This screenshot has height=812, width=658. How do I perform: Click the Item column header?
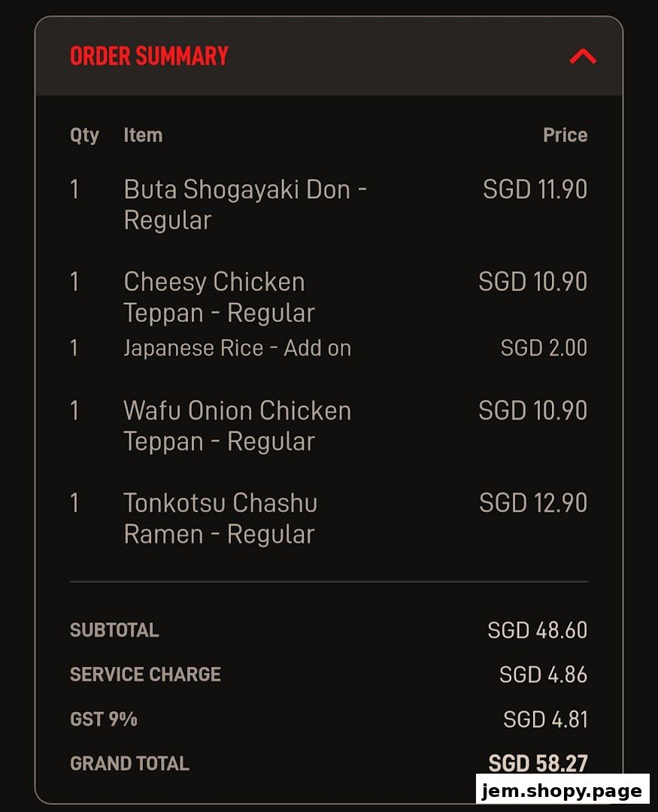(143, 135)
